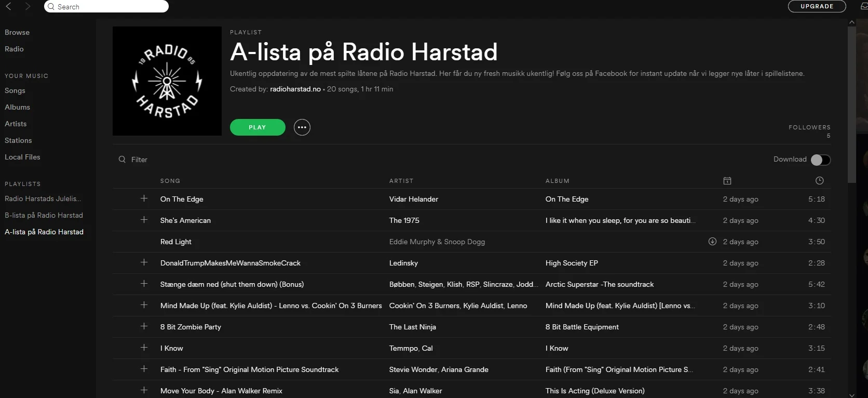Sort by date added calendar icon
The image size is (868, 398).
click(x=727, y=181)
